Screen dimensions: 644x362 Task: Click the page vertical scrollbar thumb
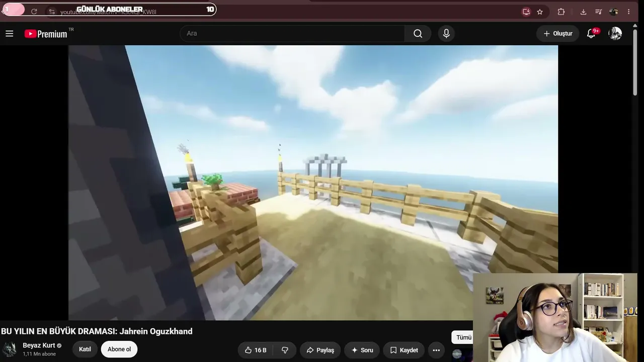[x=635, y=62]
